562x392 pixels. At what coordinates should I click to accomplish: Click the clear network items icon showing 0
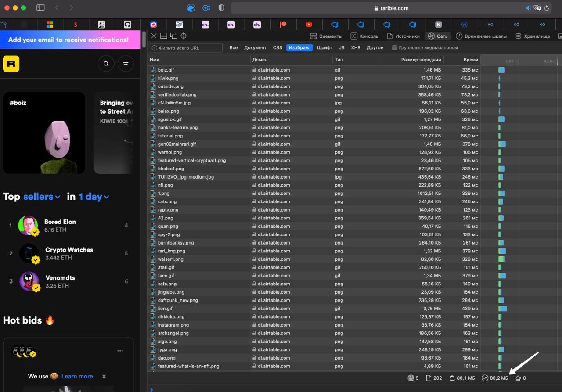pos(518,378)
